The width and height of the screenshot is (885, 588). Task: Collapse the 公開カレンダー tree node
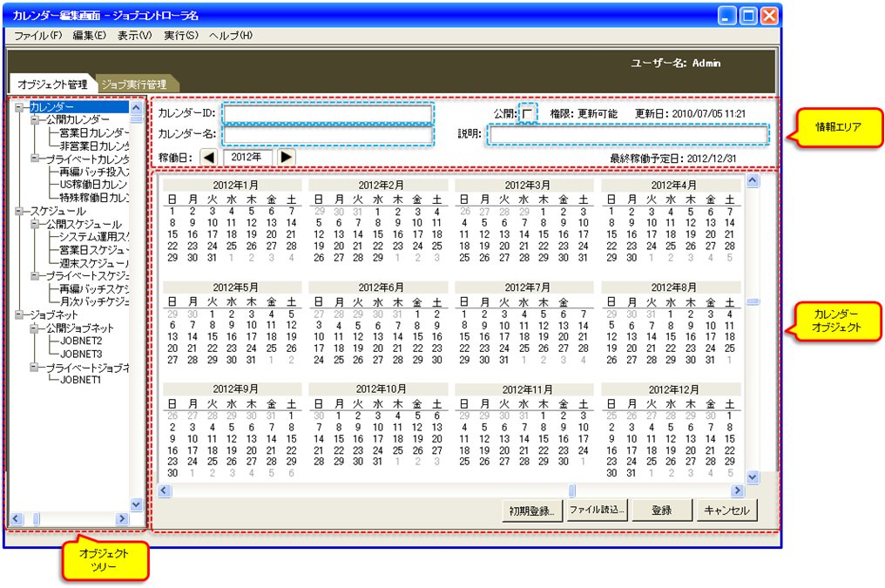(x=35, y=119)
